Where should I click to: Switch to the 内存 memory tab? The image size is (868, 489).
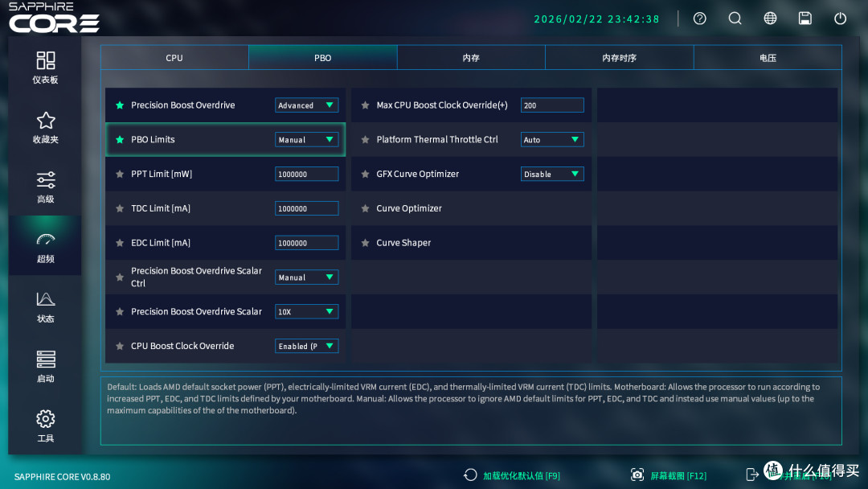[471, 58]
